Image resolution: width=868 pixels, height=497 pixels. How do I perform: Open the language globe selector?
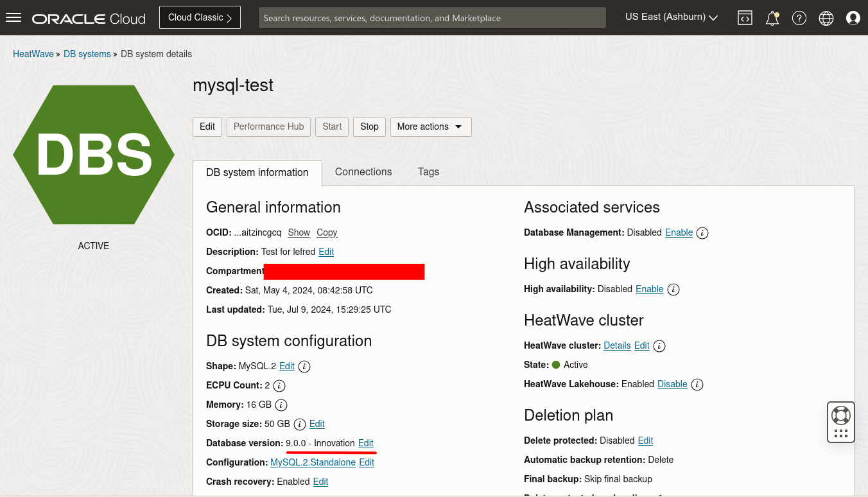click(826, 17)
